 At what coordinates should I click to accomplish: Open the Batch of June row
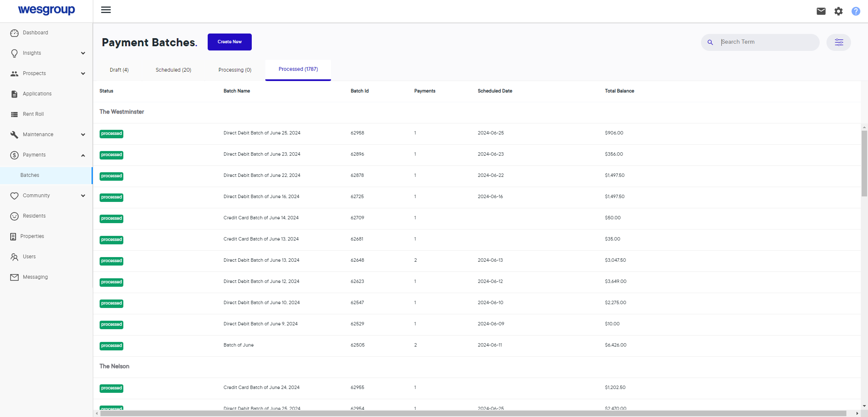pyautogui.click(x=239, y=345)
